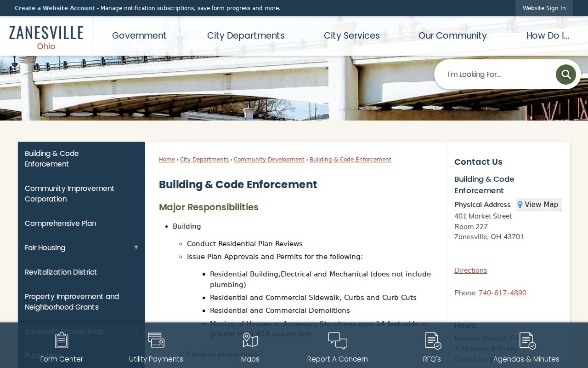Click the 401 Market Street address text

pos(483,216)
